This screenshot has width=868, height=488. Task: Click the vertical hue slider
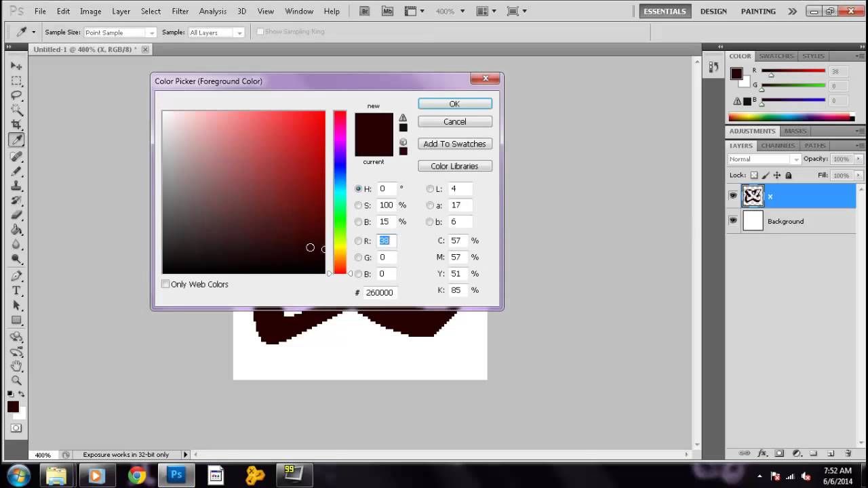click(340, 190)
